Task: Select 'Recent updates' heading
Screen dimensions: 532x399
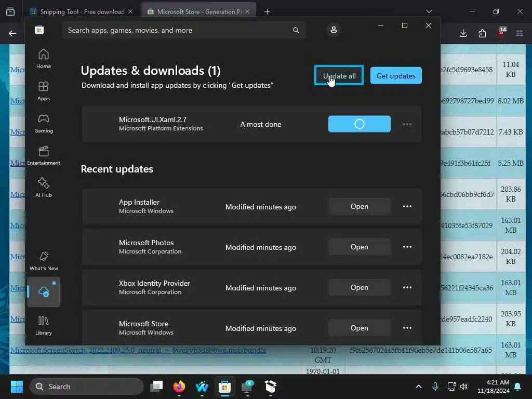Action: click(117, 169)
